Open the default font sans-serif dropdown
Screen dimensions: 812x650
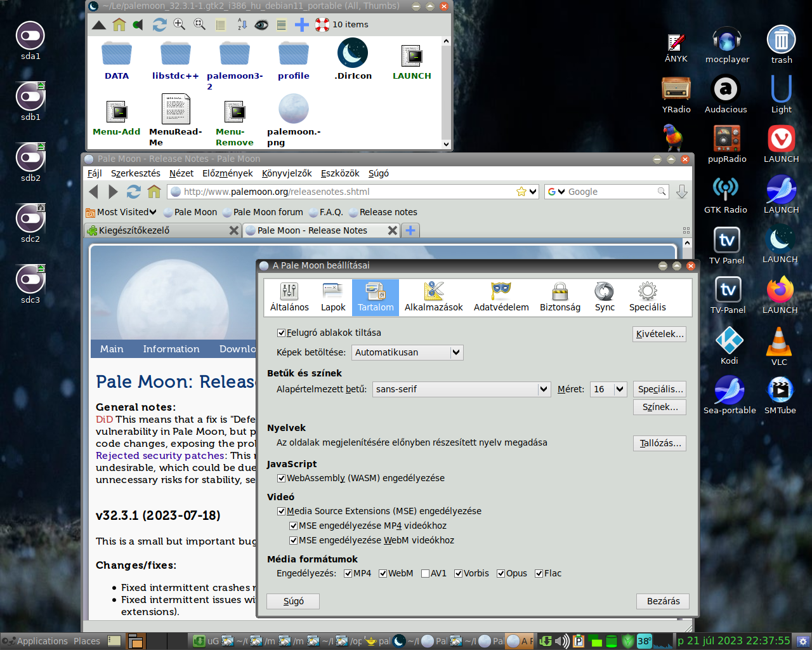pos(461,389)
